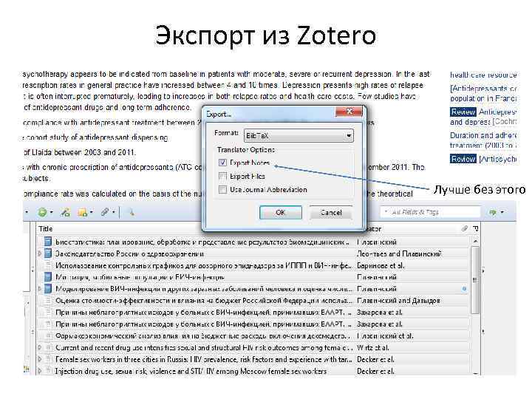Click document icon of Injection drug use row

pyautogui.click(x=48, y=371)
